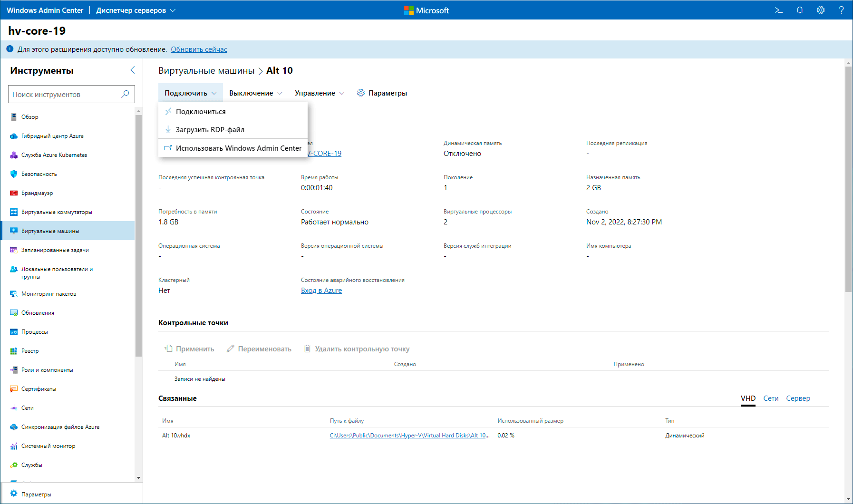The width and height of the screenshot is (853, 504).
Task: Click the search magnifier in tools search
Action: (125, 94)
